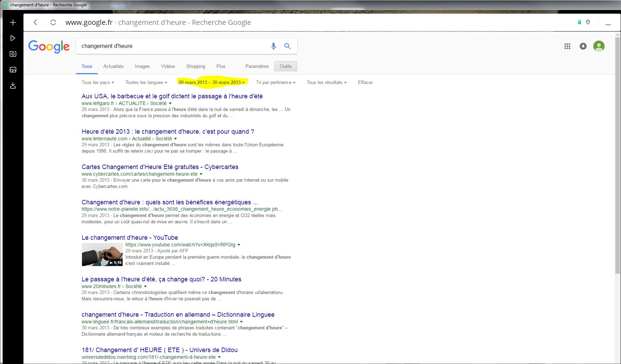
Task: Go back using the back arrow
Action: (35, 22)
